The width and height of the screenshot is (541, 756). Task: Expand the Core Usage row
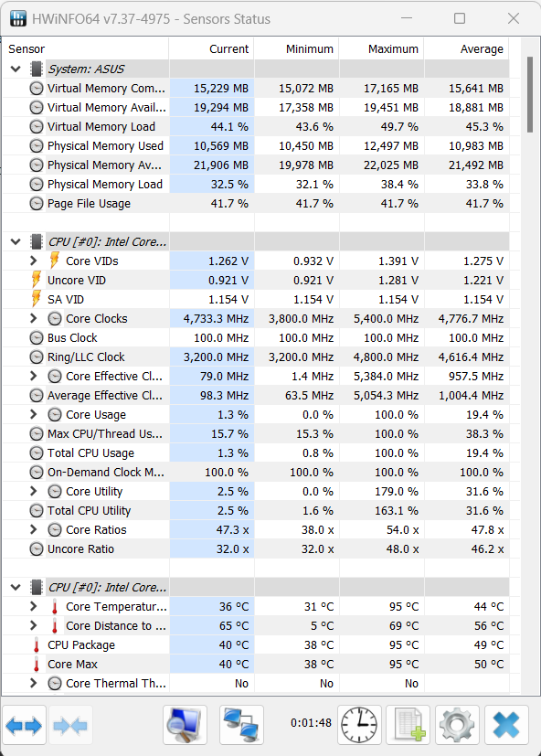click(x=33, y=415)
